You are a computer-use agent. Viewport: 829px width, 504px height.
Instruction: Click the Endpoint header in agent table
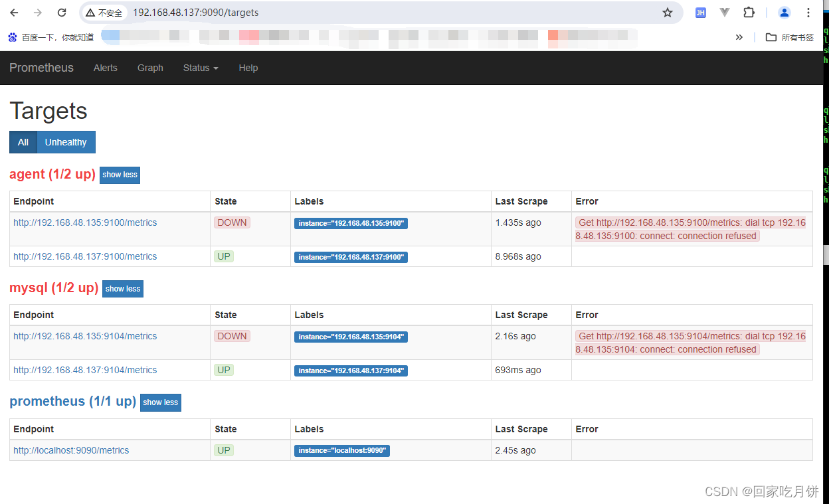[34, 201]
